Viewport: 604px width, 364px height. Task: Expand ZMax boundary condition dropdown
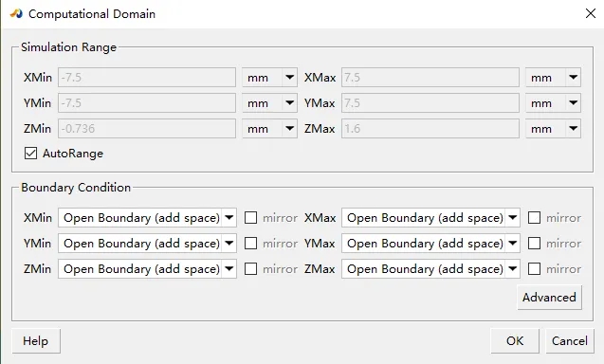430,269
